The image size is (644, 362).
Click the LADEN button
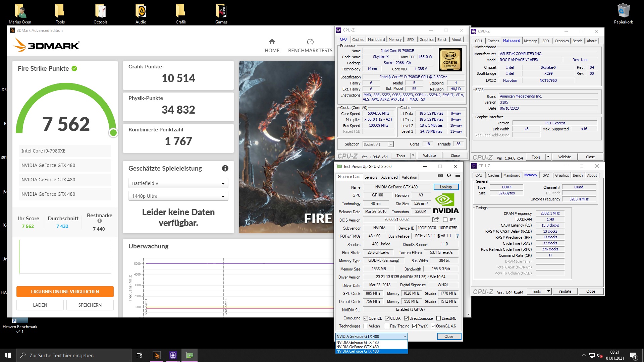[x=40, y=305]
